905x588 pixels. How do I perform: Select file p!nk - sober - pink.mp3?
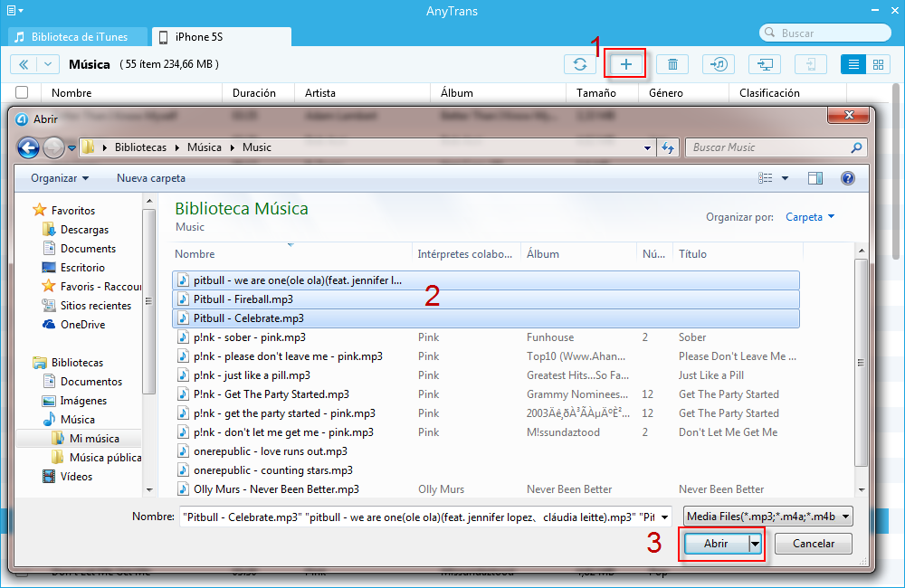click(486, 337)
